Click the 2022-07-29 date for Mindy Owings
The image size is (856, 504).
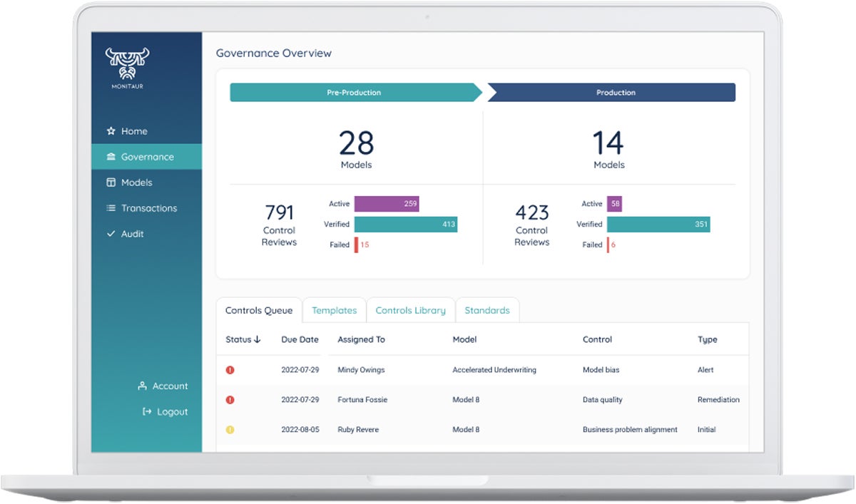tap(300, 370)
